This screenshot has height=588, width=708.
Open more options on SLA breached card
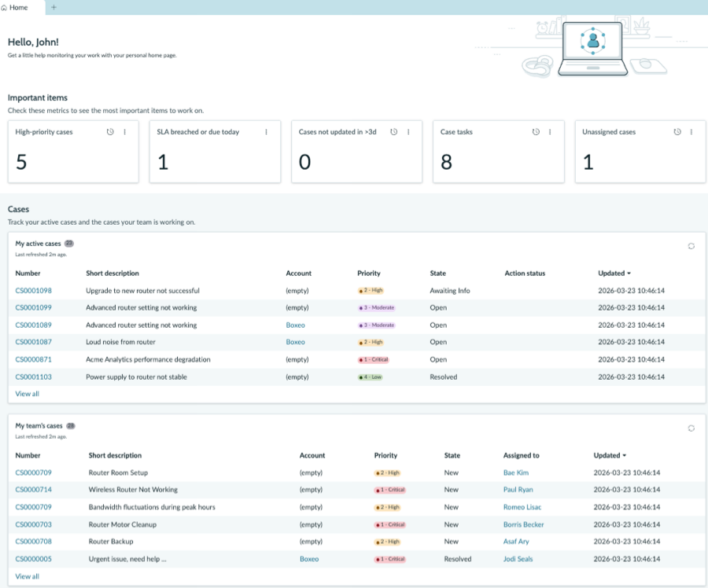point(266,132)
